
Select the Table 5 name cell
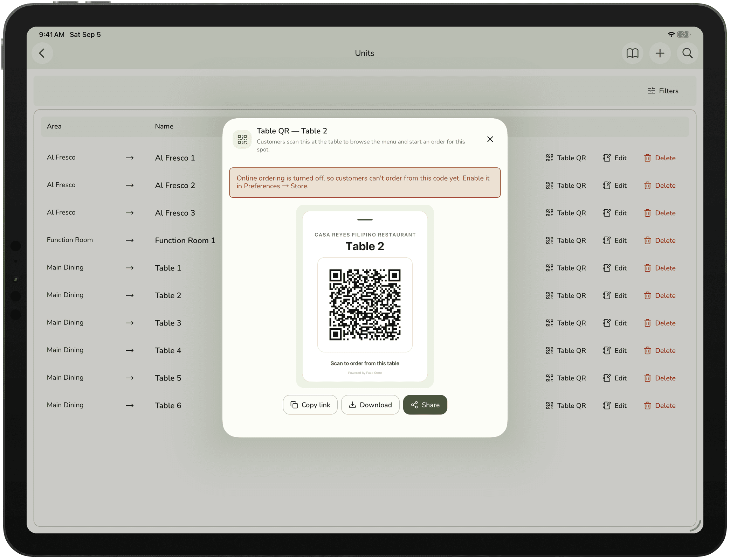[168, 378]
